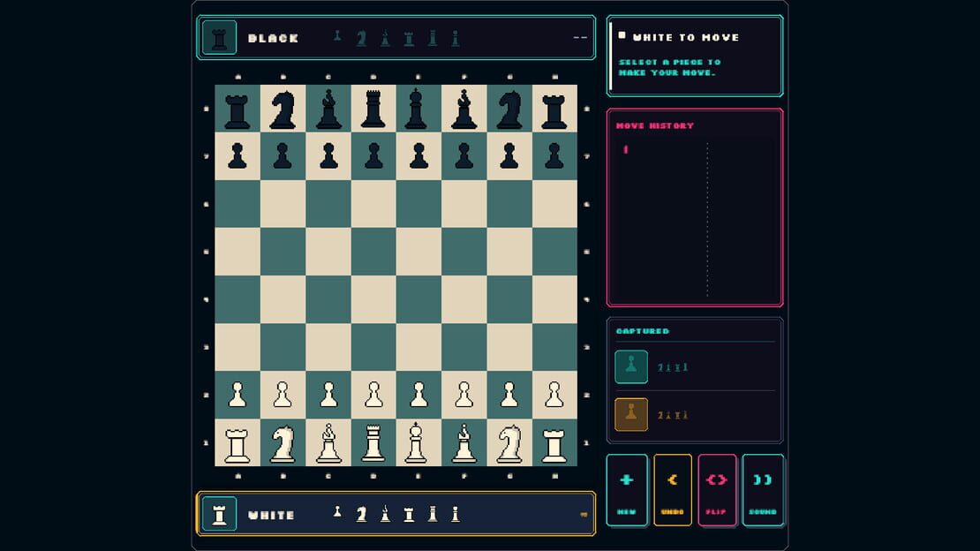
Task: Click the black queen on d8
Action: click(x=373, y=109)
